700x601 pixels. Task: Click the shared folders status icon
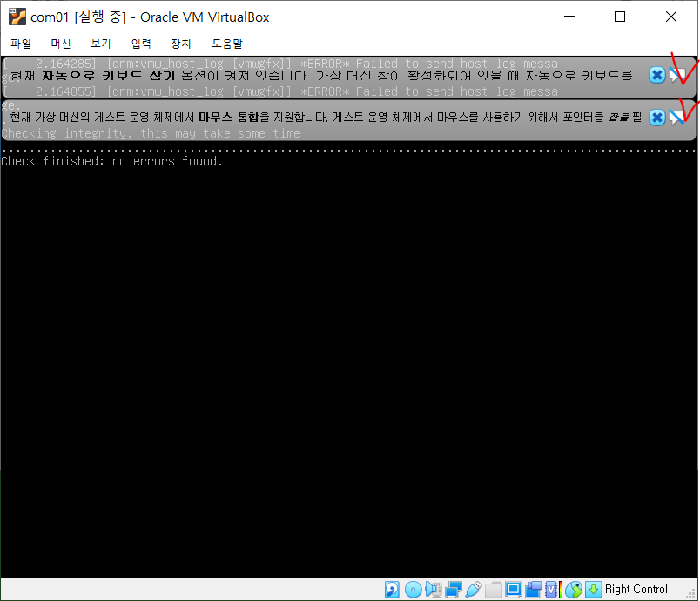point(494,590)
